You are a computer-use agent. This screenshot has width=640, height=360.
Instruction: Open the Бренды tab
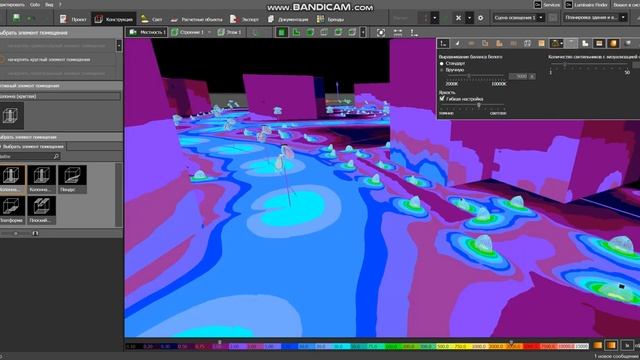[331, 19]
